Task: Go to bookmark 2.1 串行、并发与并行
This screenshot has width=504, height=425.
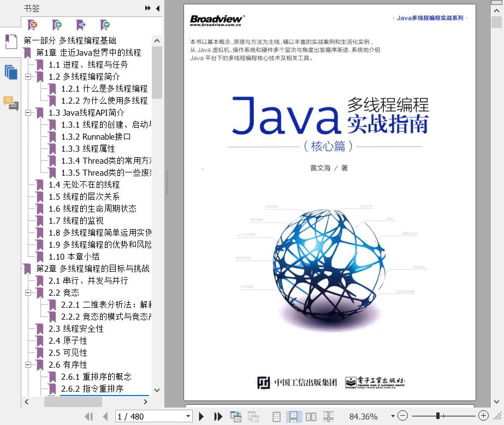Action: [88, 281]
